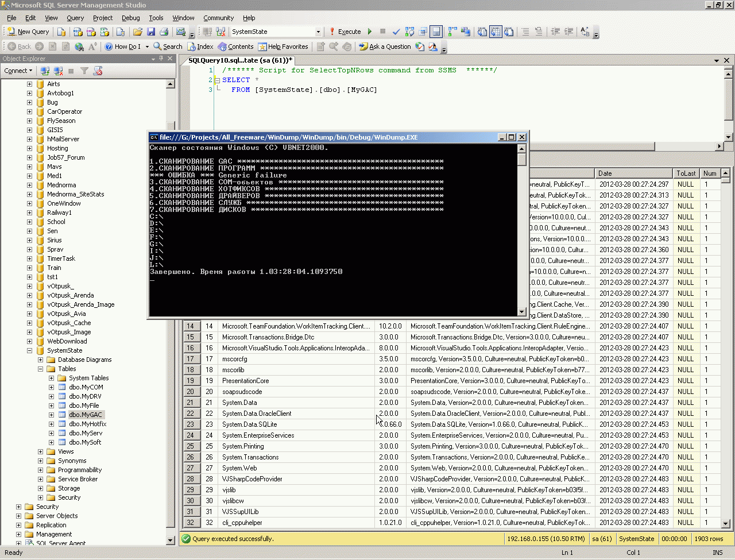Click the Filter funnel icon in Object Explorer
The height and width of the screenshot is (560, 735).
pyautogui.click(x=84, y=71)
